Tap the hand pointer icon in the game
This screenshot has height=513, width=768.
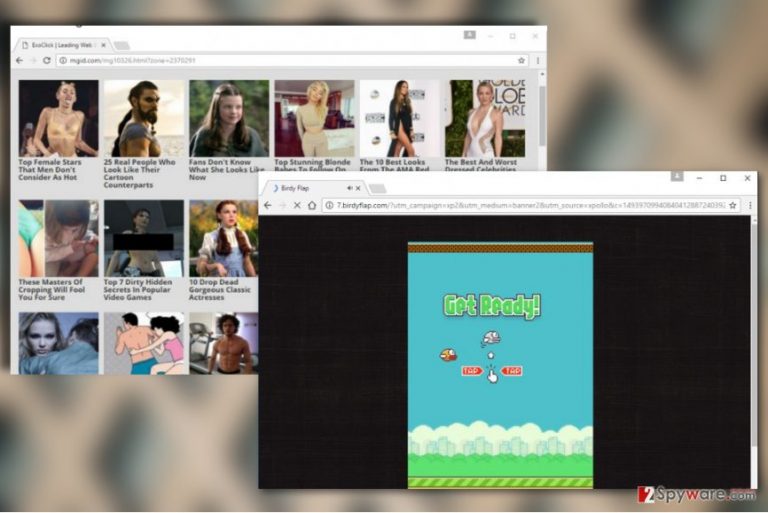[x=492, y=374]
